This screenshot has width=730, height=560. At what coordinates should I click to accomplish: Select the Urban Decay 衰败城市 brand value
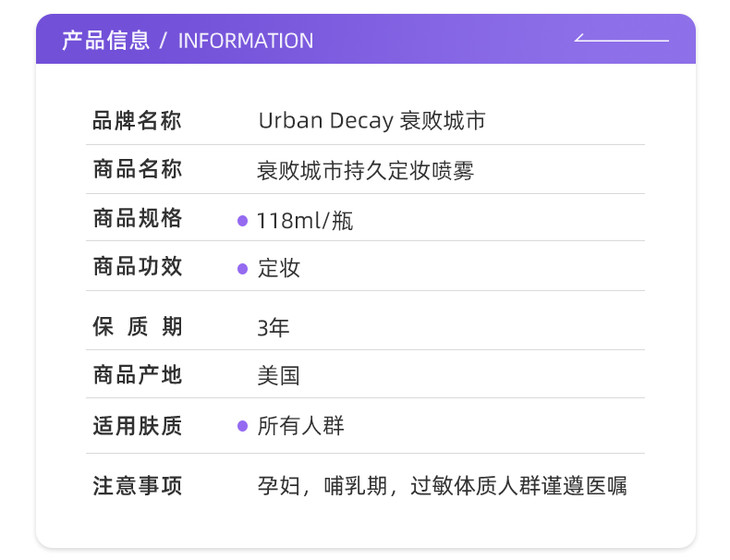coord(371,121)
